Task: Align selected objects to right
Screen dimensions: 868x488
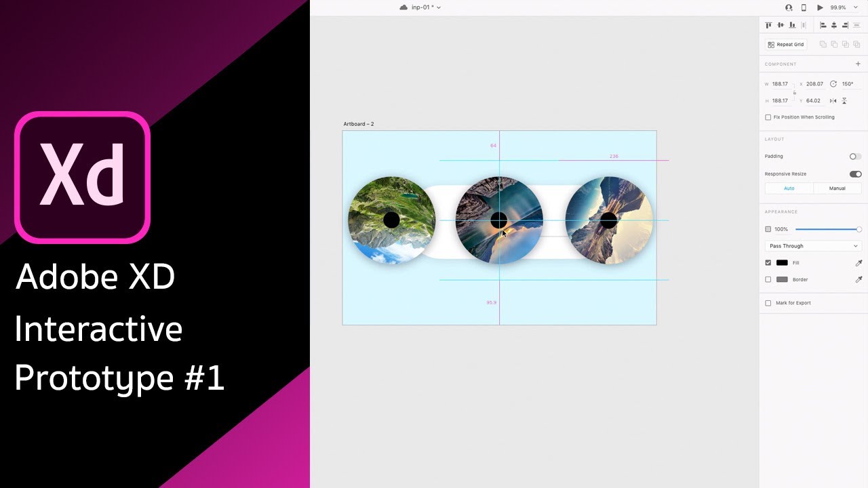Action: coord(845,25)
